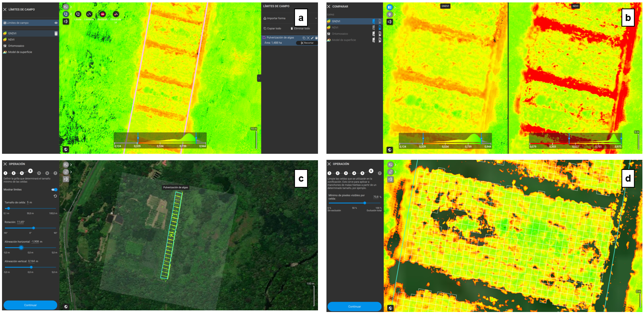This screenshot has width=644, height=314.
Task: Open the map layers icon in panel a
Action: [x=66, y=7]
